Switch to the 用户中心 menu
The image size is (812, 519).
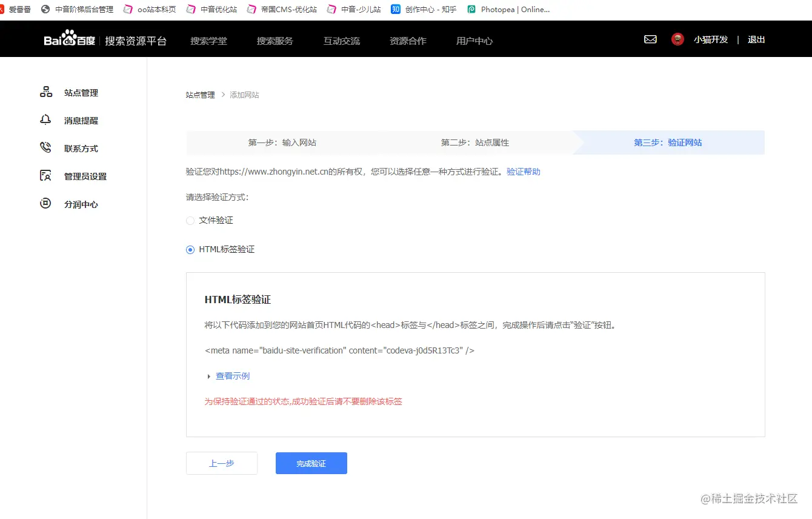pyautogui.click(x=474, y=41)
